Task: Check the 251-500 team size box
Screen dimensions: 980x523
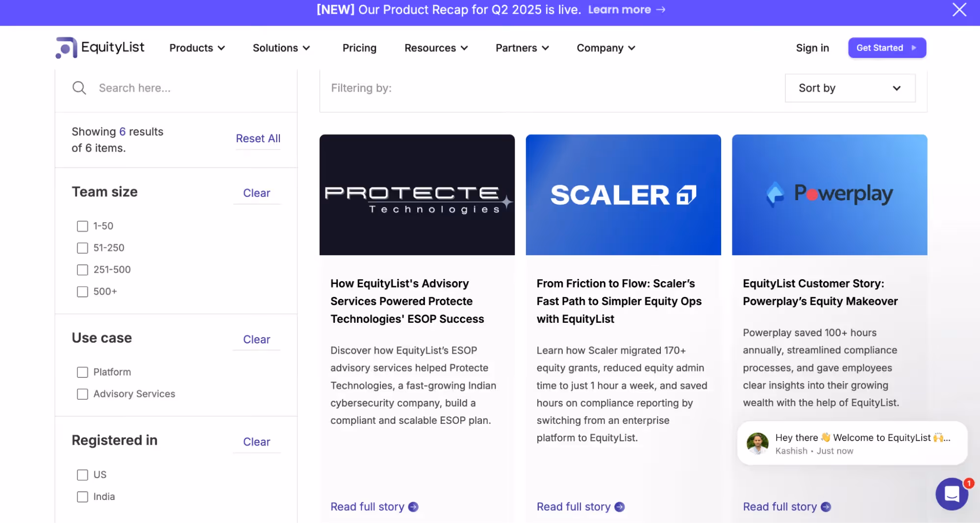Action: click(x=82, y=270)
